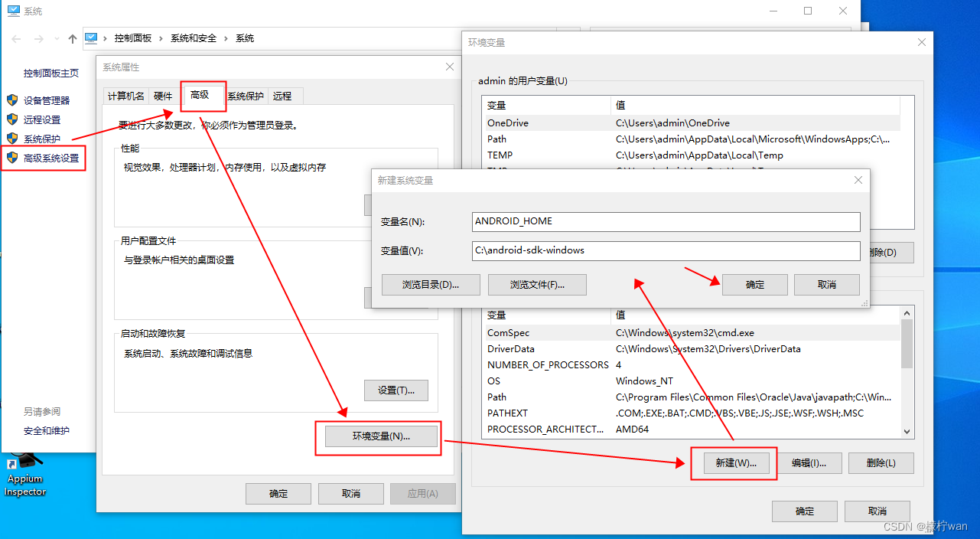
Task: Switch to the 高级 tab
Action: (x=200, y=95)
